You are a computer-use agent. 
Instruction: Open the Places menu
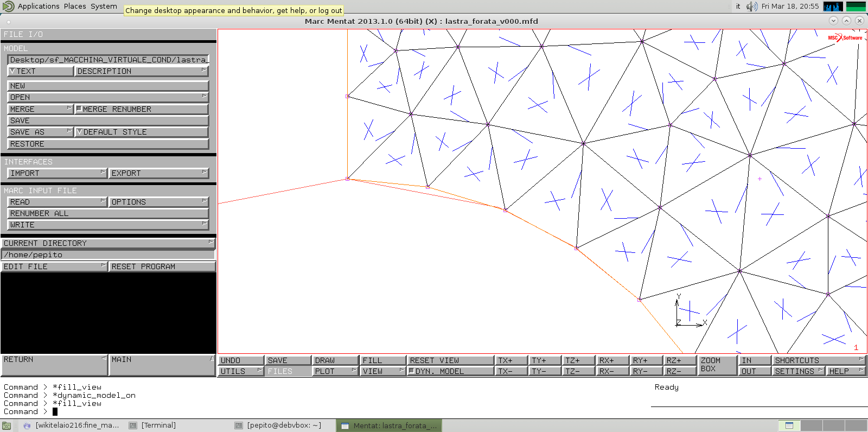74,7
